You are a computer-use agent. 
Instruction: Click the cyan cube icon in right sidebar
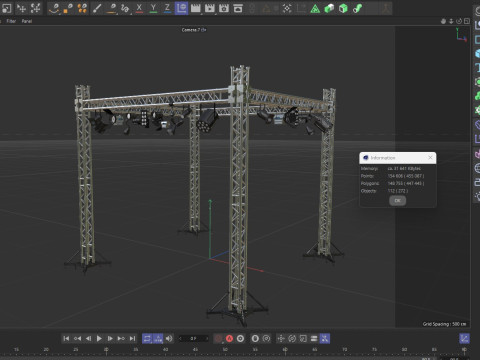point(477,53)
